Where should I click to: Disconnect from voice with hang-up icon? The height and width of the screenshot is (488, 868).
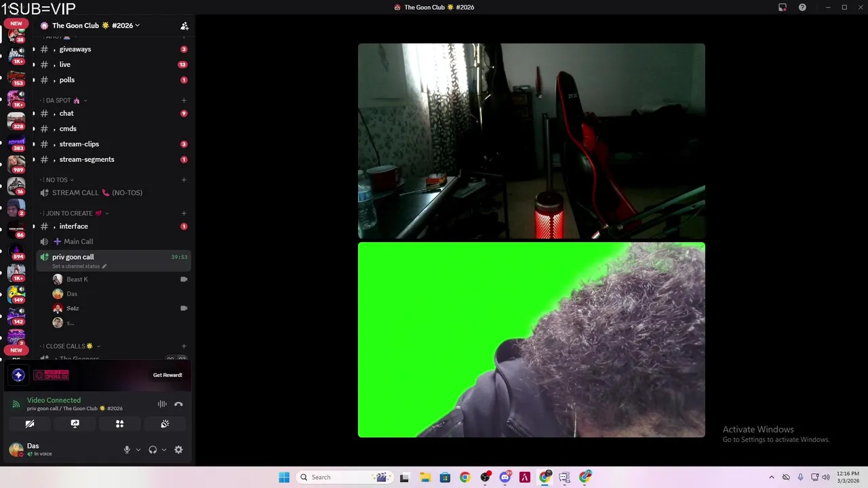coord(178,404)
